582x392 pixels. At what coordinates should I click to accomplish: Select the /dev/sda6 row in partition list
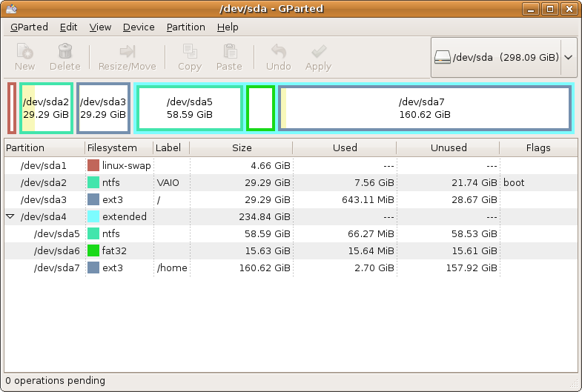pyautogui.click(x=291, y=250)
